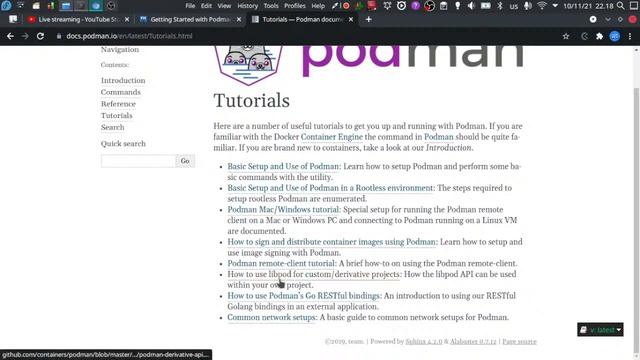Click the browser tab search chevron
This screenshot has height=360, width=640.
point(608,19)
